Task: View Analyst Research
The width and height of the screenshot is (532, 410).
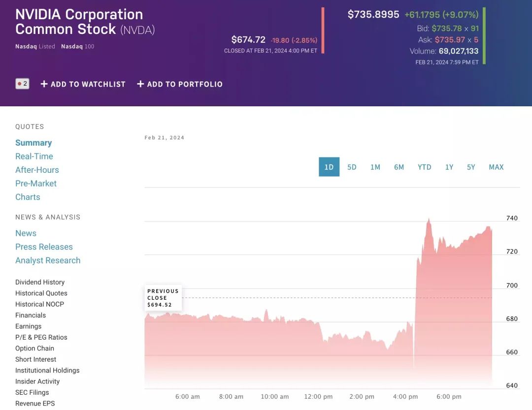Action: click(48, 260)
